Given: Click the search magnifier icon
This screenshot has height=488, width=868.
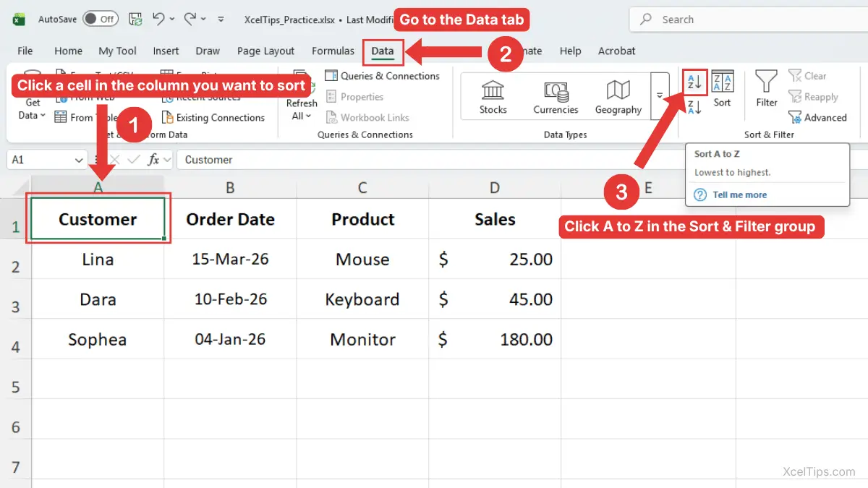Looking at the screenshot, I should click(x=646, y=20).
